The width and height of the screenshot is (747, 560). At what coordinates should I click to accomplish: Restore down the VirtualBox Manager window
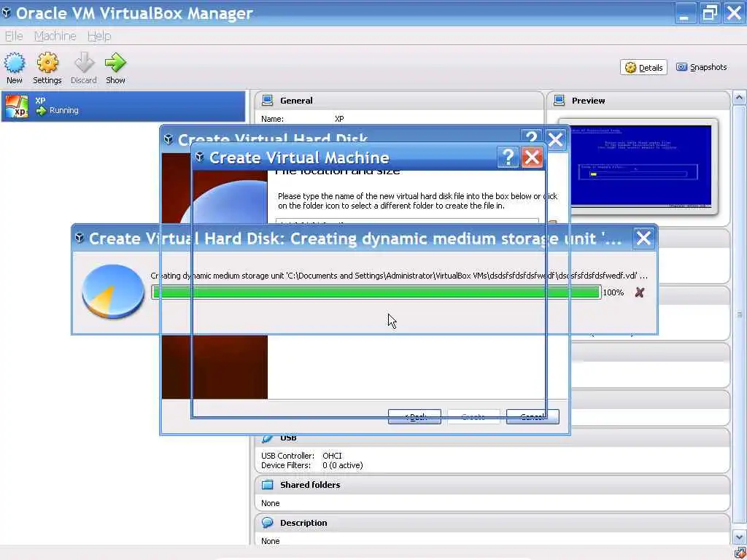point(709,13)
